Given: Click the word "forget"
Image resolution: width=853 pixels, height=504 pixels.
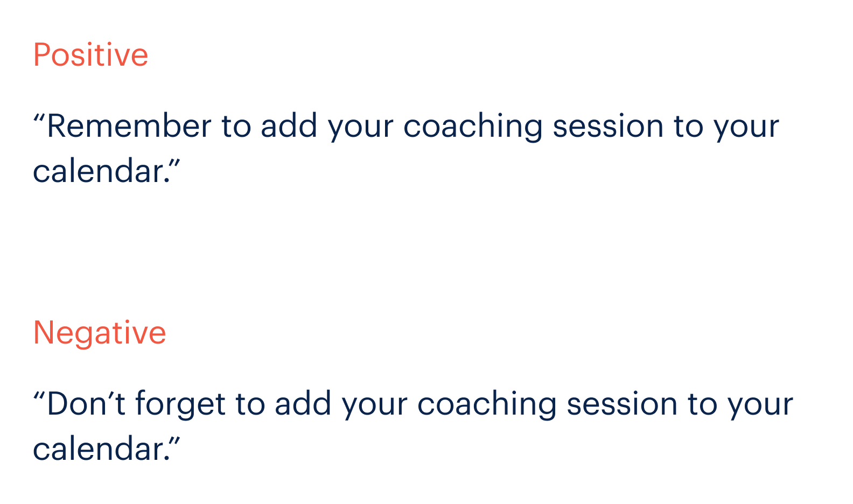Looking at the screenshot, I should 180,405.
